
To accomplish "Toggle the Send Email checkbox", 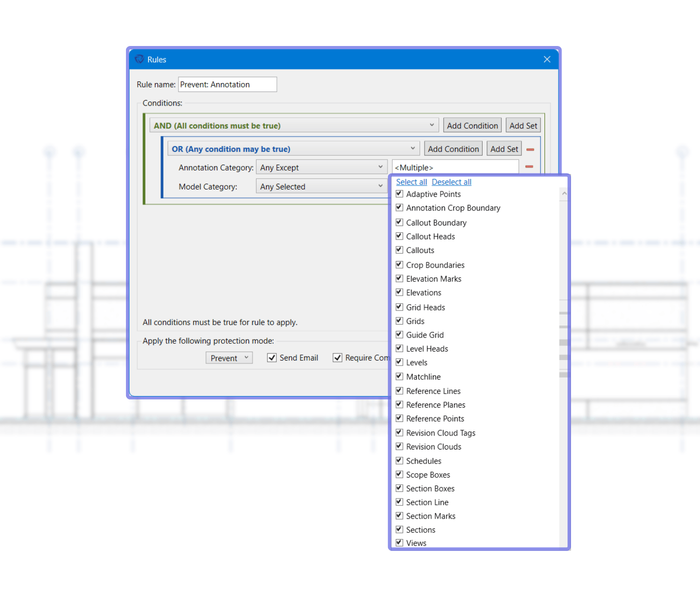I will [272, 358].
